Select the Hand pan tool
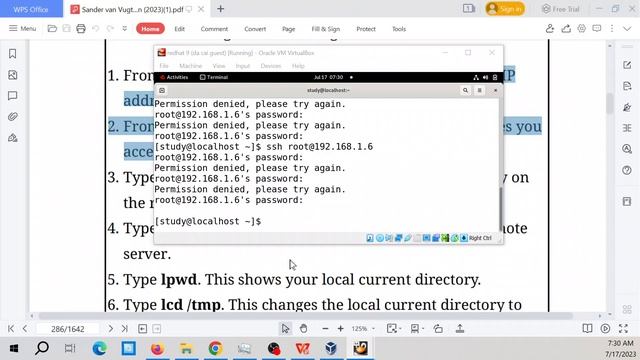The image size is (640, 360). [303, 329]
